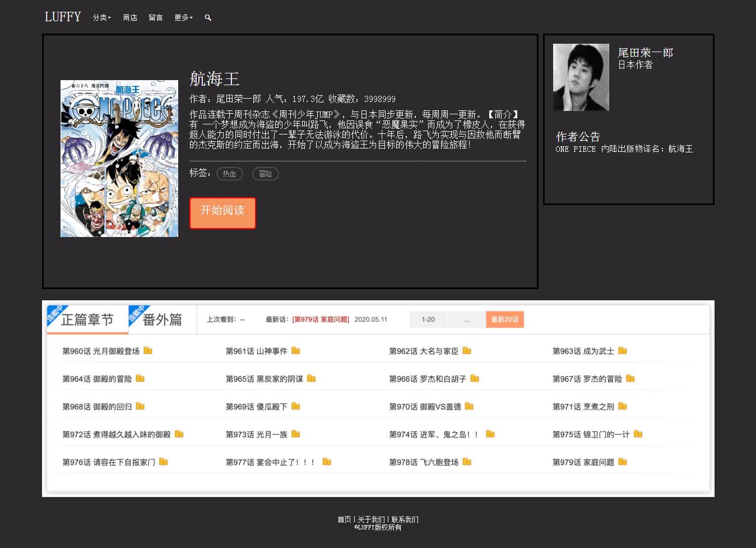Open chapter 第964话 御殿的冒险
Screen dimensions: 756x548
click(97, 379)
